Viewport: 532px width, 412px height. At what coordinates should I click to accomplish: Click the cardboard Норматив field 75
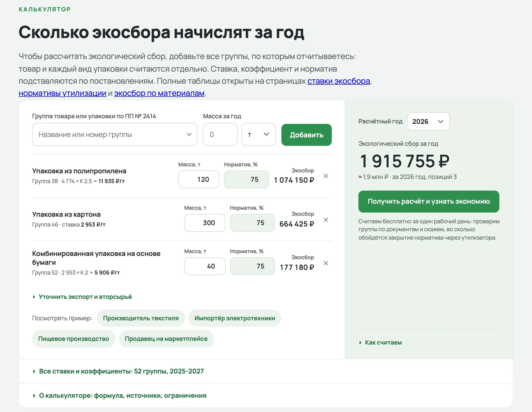coord(252,223)
